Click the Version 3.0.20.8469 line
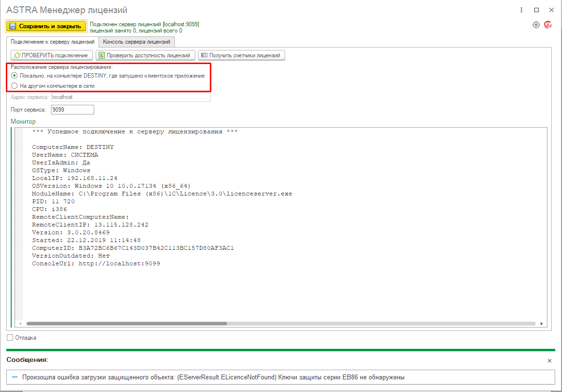This screenshot has height=392, width=562. pos(71,233)
